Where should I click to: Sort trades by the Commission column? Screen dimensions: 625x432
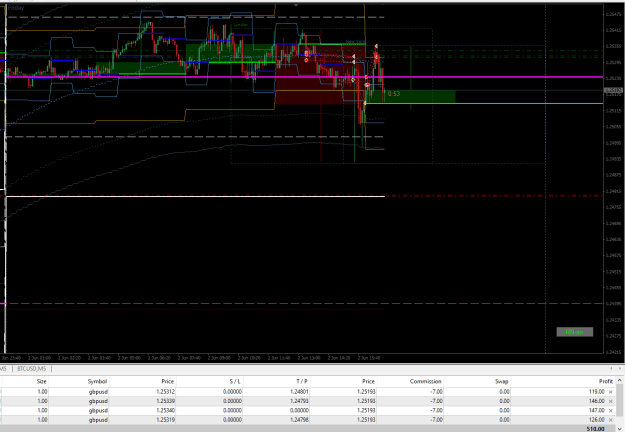coord(425,381)
